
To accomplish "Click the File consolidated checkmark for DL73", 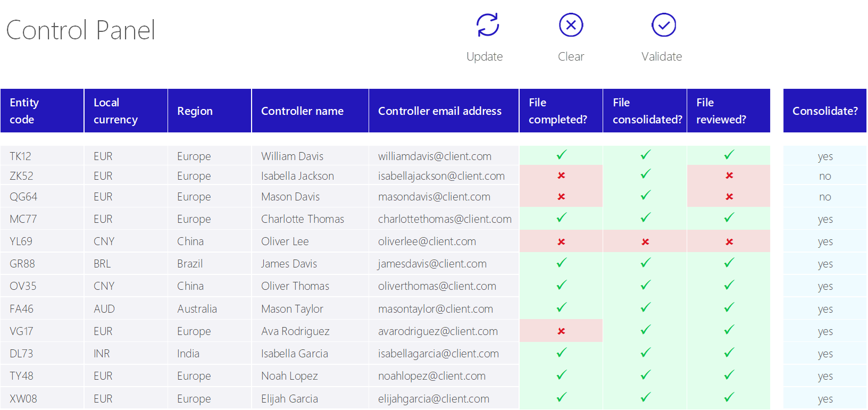I will point(645,353).
